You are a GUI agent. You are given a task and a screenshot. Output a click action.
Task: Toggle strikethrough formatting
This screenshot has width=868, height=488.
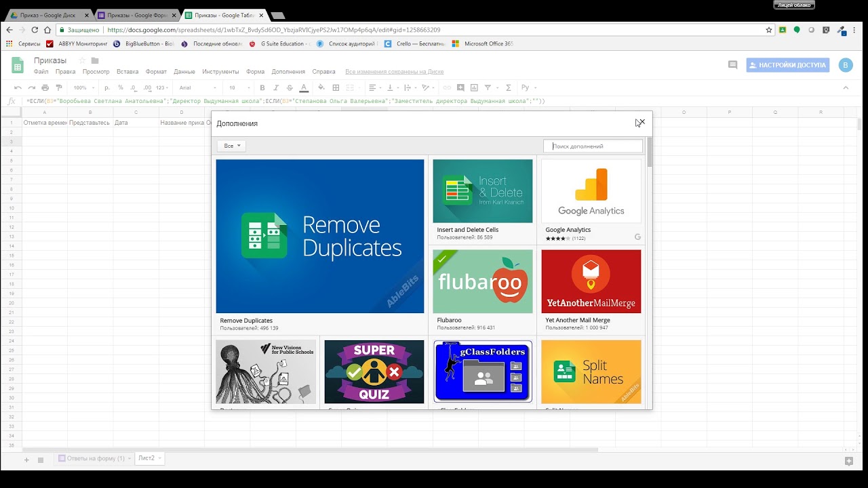[x=290, y=87]
